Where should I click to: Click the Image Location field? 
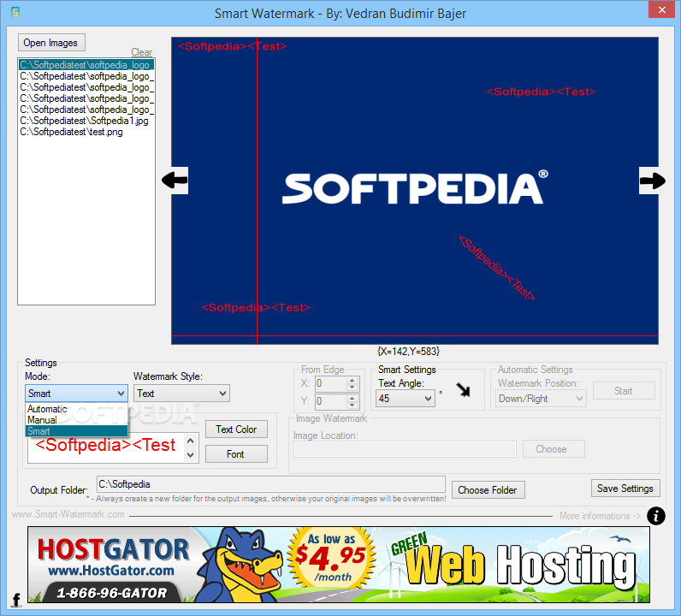click(x=405, y=449)
